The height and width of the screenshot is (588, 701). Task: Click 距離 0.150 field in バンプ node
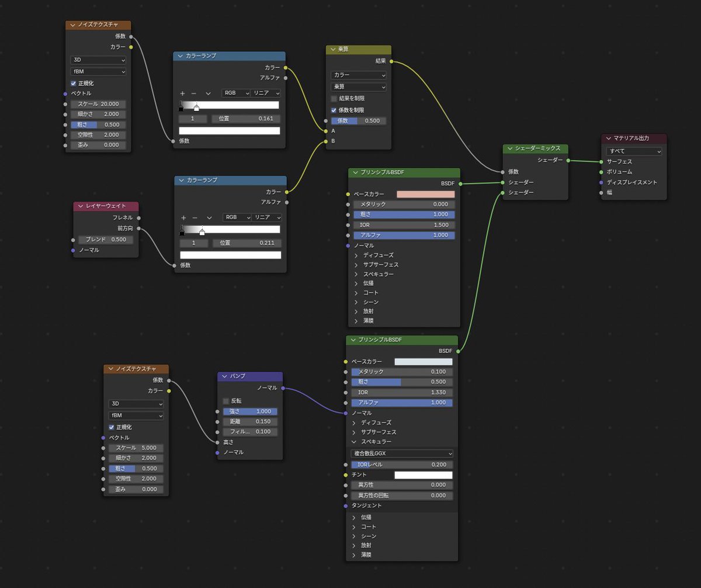point(250,421)
